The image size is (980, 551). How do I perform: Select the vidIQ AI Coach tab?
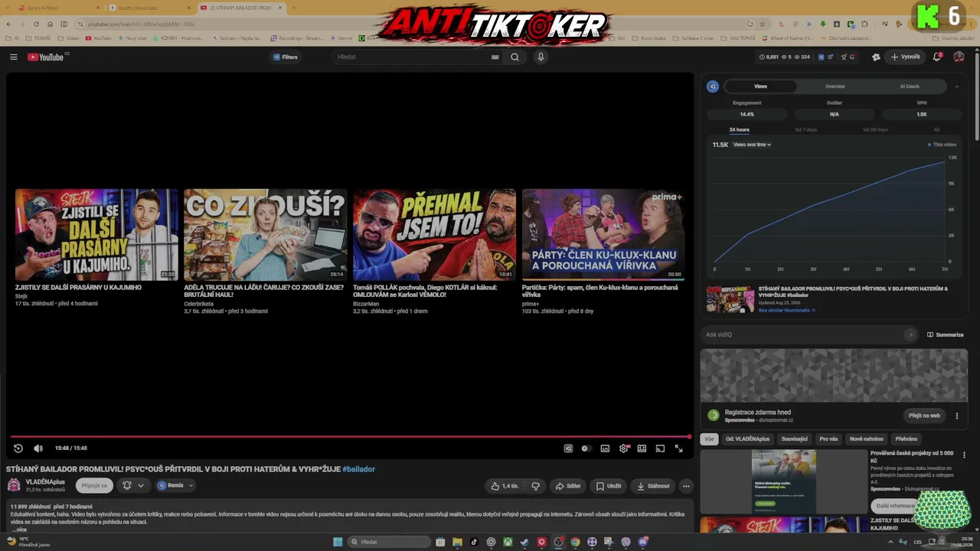point(910,86)
